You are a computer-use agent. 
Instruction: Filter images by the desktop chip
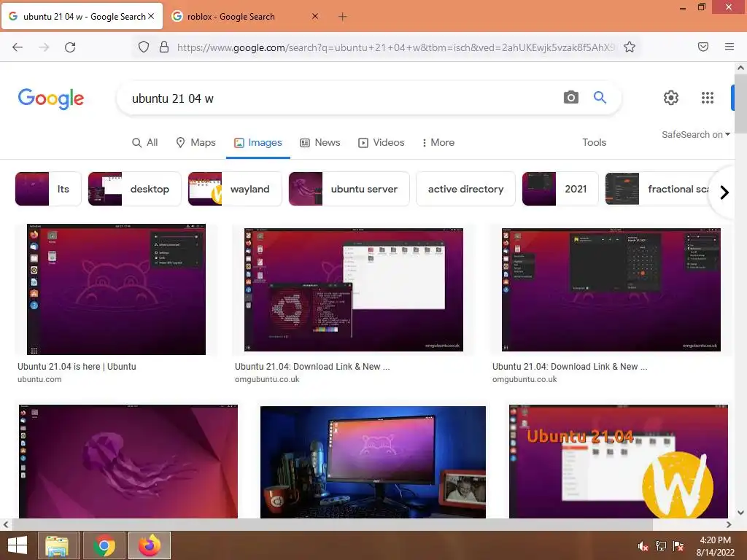[x=134, y=189]
